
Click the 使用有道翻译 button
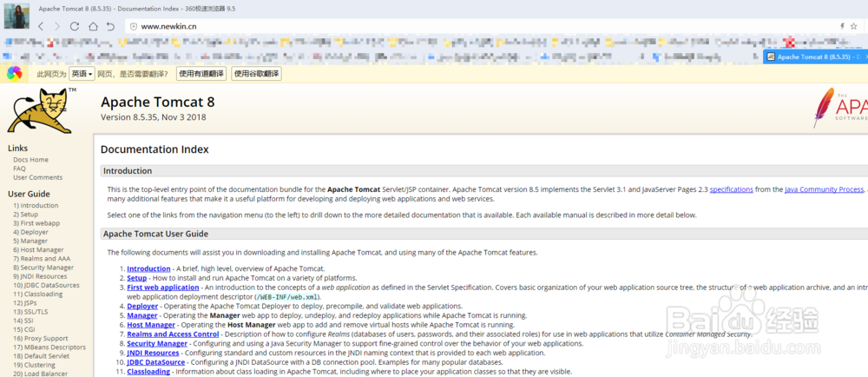[x=201, y=74]
